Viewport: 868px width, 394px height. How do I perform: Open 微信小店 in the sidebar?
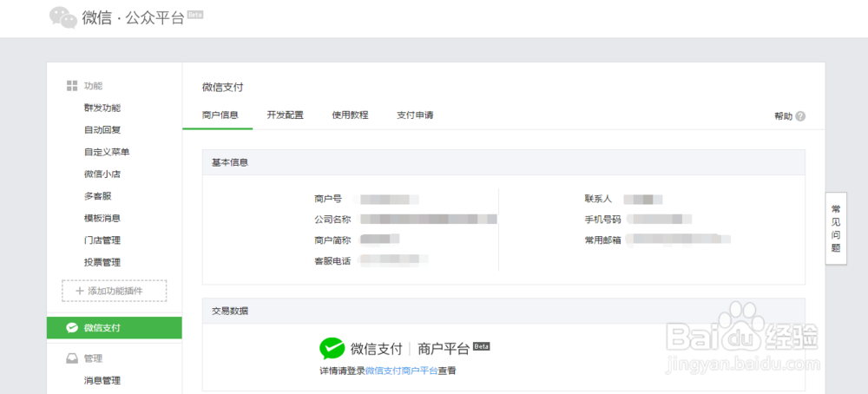click(102, 174)
